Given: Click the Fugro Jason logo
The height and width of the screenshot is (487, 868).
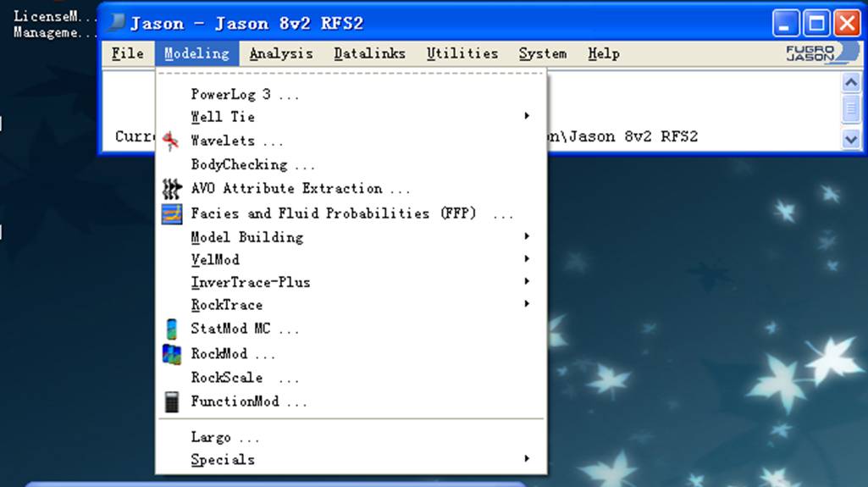Looking at the screenshot, I should tap(822, 53).
